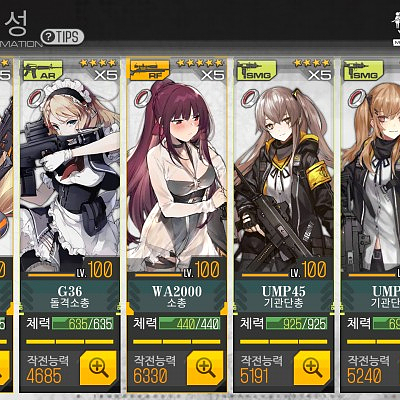Click UMP45 magnifier detail icon

(312, 368)
